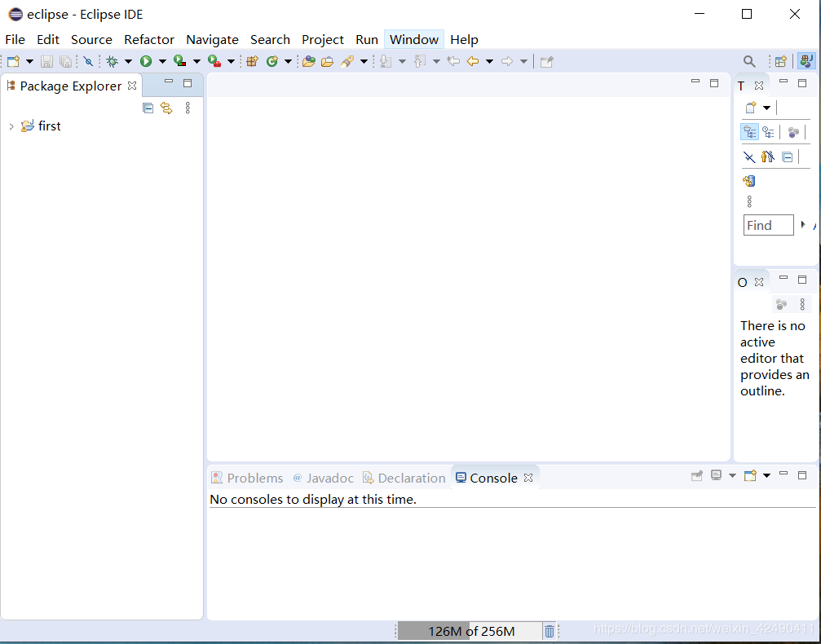Click the Open Task folder icon
Screen dimensions: 821x644
coord(327,61)
